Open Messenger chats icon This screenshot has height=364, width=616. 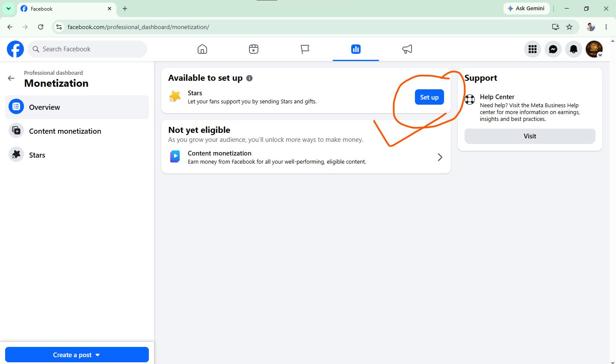(553, 49)
